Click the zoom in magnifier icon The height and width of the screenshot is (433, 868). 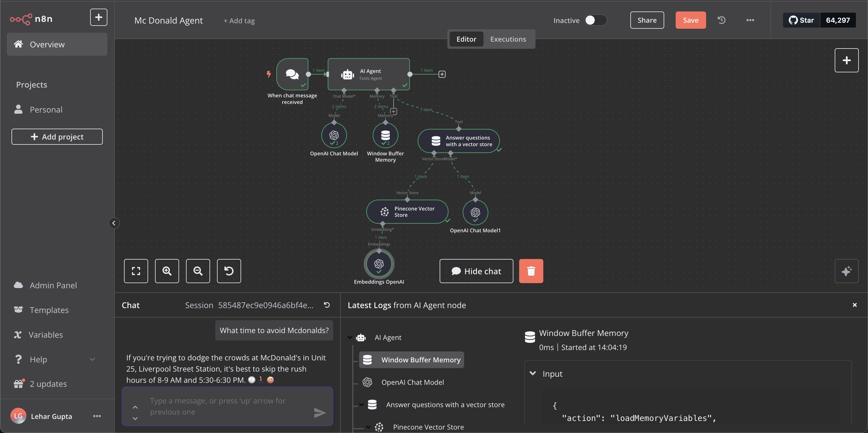tap(167, 271)
